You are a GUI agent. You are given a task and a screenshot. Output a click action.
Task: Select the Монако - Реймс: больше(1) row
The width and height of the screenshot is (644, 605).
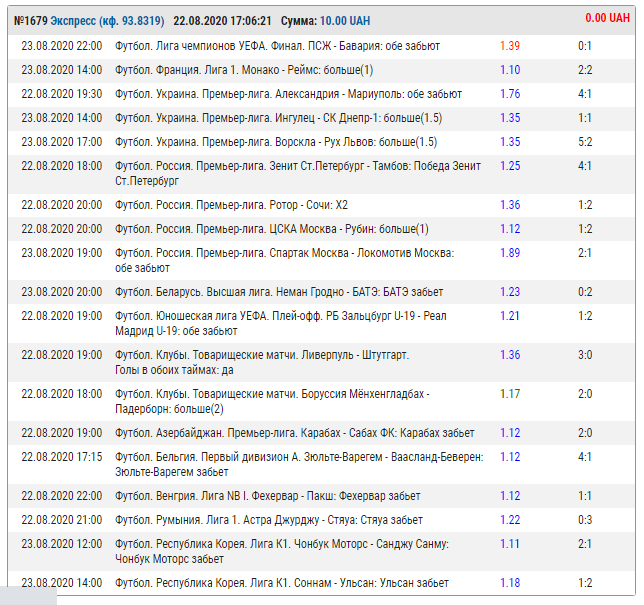(321, 70)
